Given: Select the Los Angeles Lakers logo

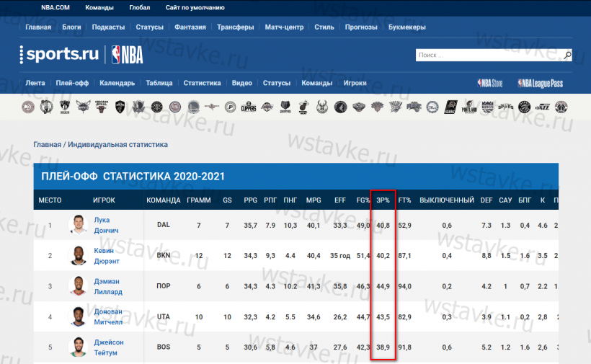Looking at the screenshot, I should pyautogui.click(x=267, y=107).
